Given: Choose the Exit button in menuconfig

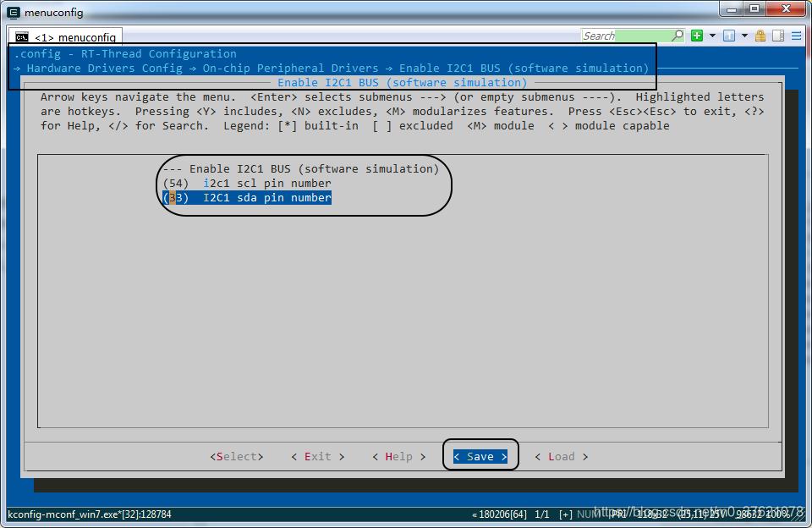Looking at the screenshot, I should (x=317, y=456).
